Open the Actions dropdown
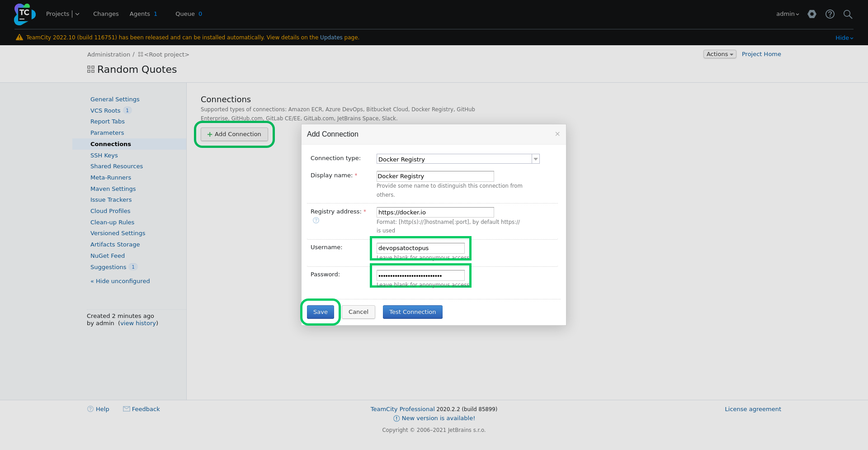This screenshot has width=868, height=450. tap(720, 54)
